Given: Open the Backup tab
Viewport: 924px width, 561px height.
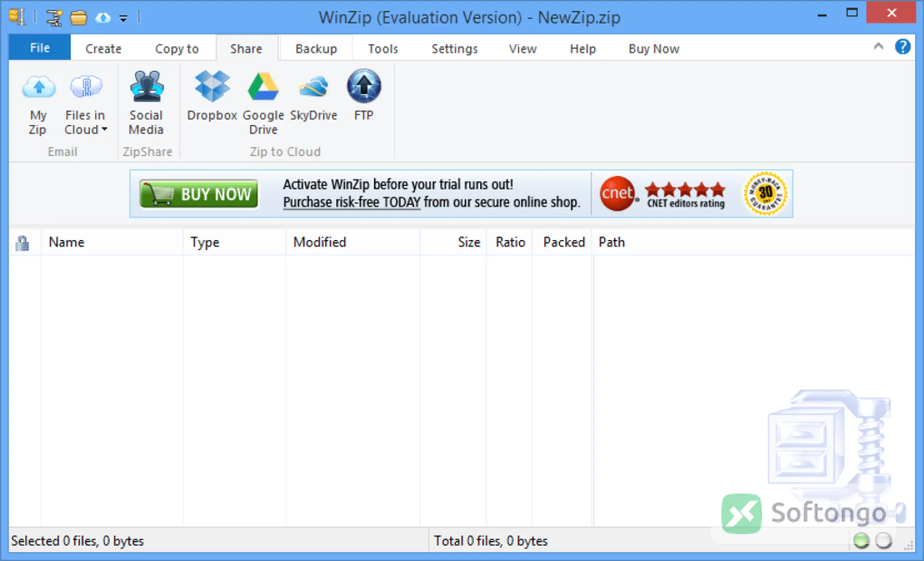Looking at the screenshot, I should pyautogui.click(x=316, y=49).
